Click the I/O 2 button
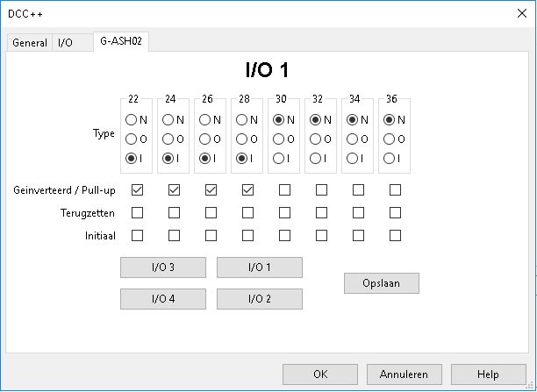This screenshot has height=392, width=537. (259, 299)
